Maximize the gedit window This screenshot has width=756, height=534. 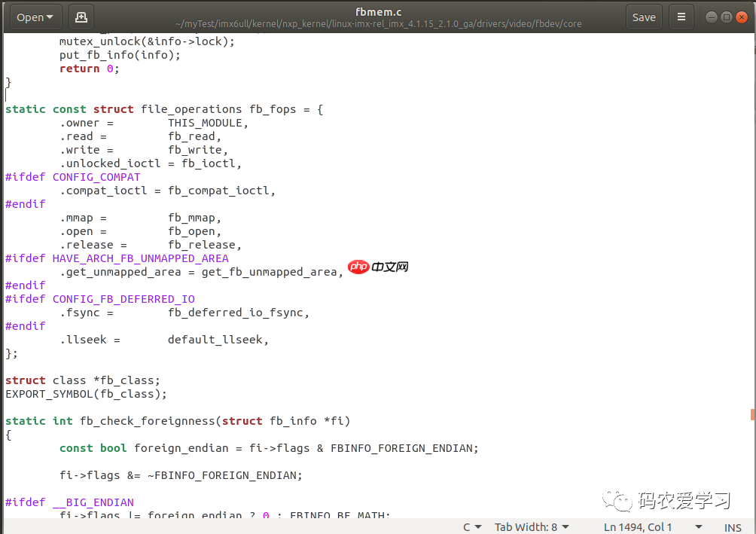(x=725, y=17)
